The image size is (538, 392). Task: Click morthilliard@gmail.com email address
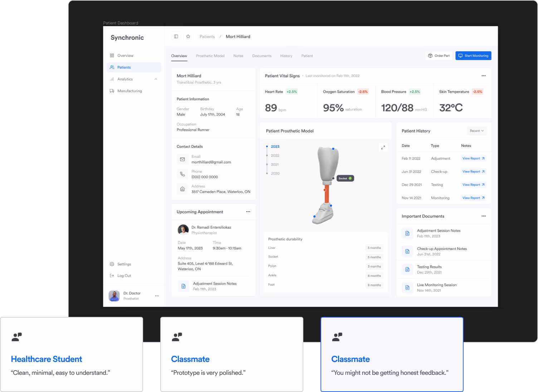(x=211, y=162)
